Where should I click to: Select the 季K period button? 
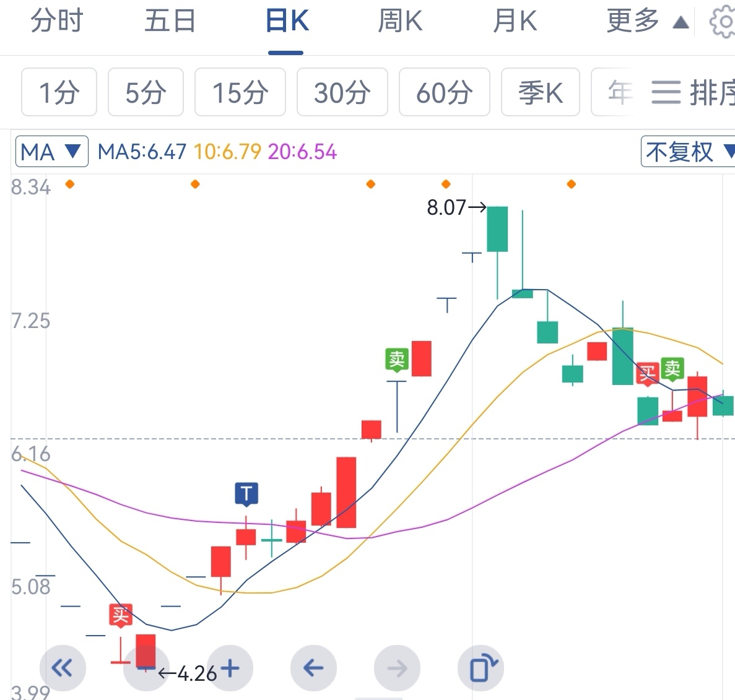click(541, 93)
